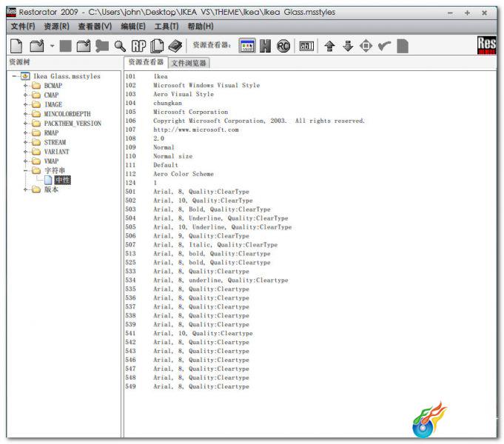Expand the PACKTHEM_VERSION folder
This screenshot has width=504, height=444.
tap(25, 123)
